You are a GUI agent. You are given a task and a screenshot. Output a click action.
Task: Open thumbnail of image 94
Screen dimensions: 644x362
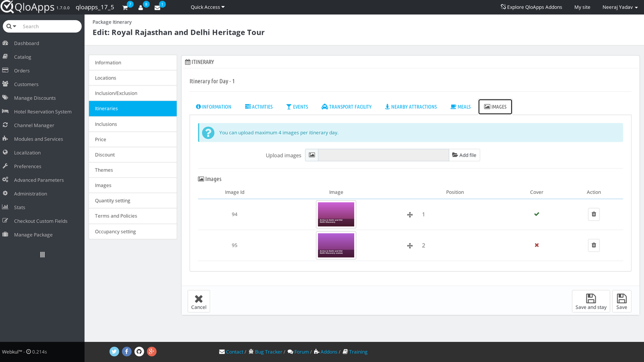click(336, 215)
